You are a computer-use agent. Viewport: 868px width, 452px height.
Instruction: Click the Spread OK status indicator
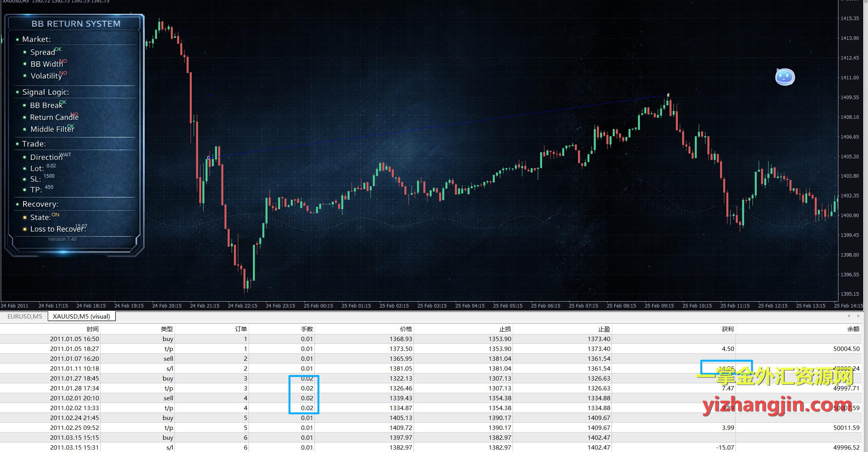coord(58,49)
